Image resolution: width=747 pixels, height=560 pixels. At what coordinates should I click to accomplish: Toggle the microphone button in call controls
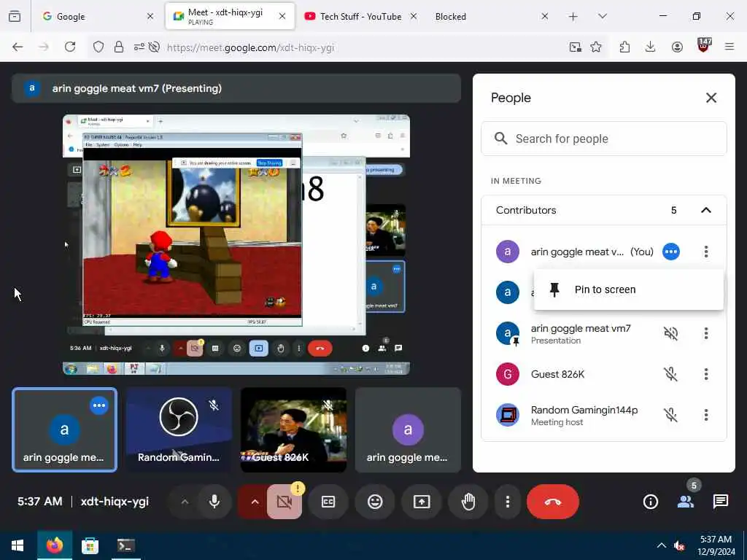[x=214, y=502]
